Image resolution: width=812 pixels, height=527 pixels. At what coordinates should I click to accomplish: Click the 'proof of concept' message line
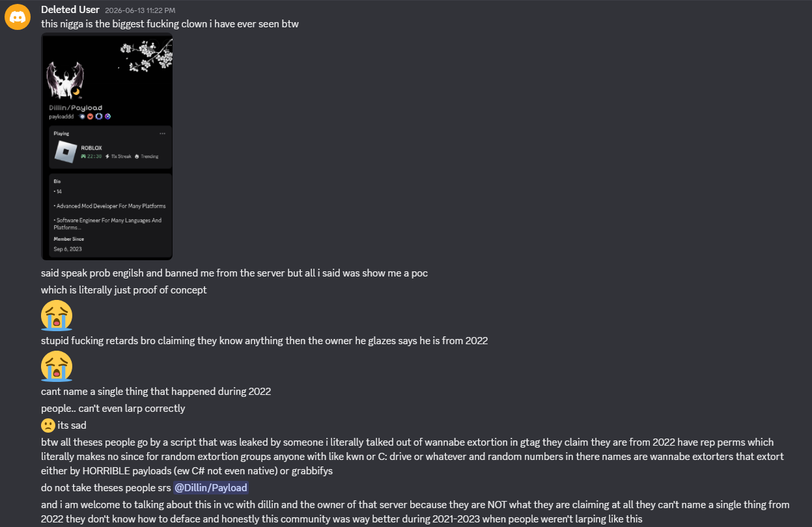(124, 290)
